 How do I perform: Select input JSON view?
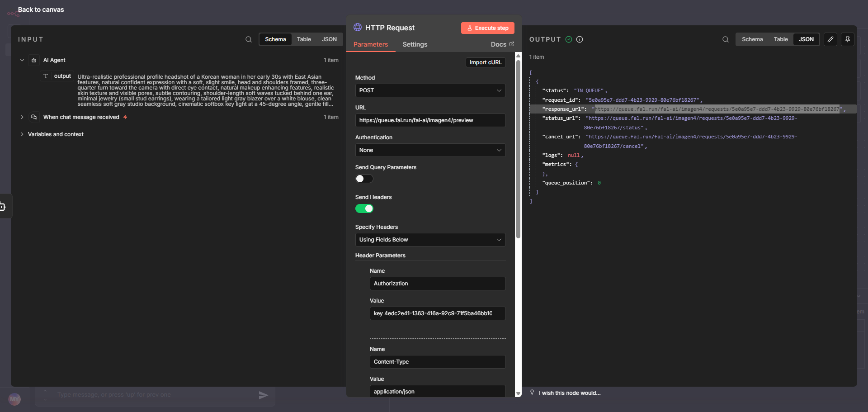coord(329,39)
